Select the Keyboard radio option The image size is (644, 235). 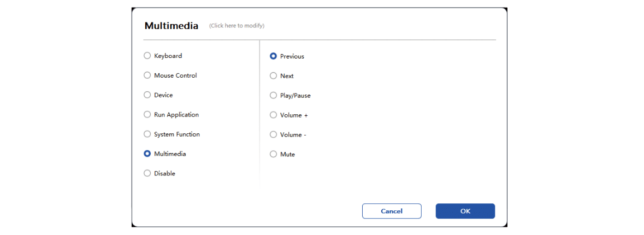(x=147, y=56)
